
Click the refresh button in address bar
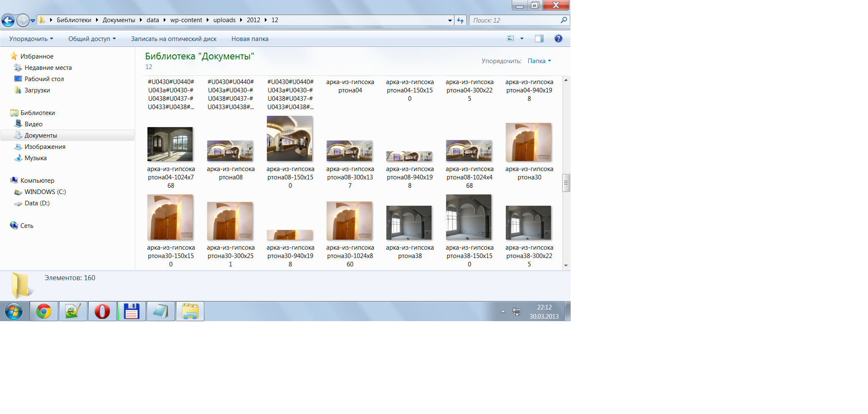tap(460, 20)
